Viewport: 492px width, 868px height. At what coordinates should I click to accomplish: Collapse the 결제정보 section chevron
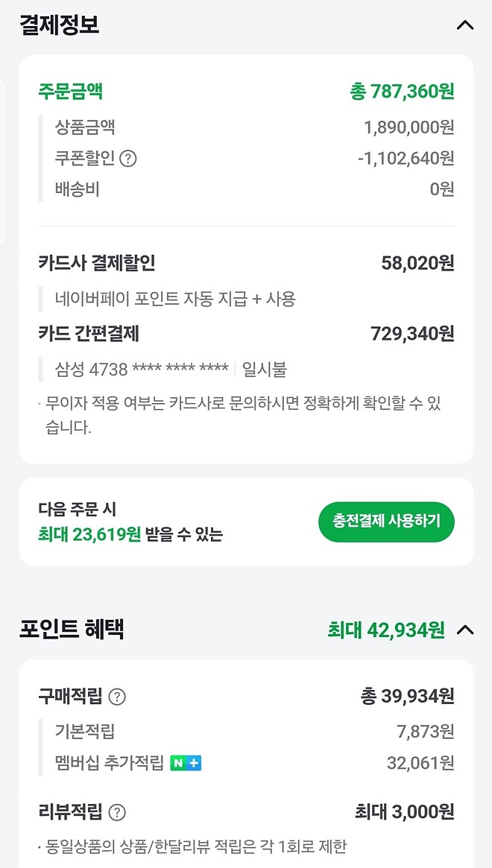[465, 25]
